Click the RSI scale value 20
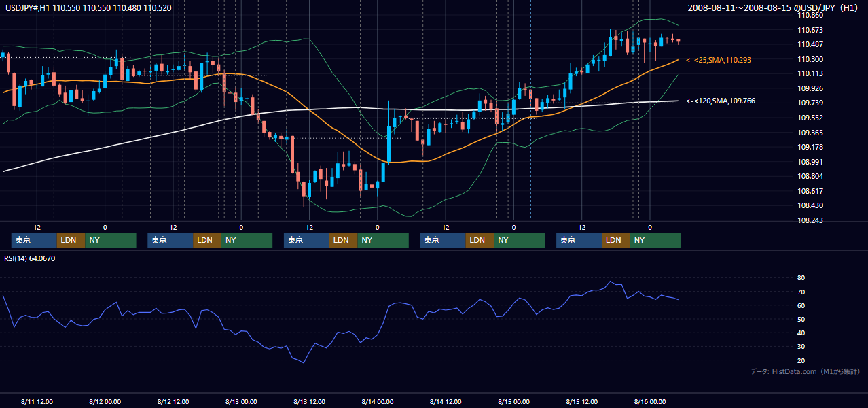This screenshot has height=408, width=868. pyautogui.click(x=801, y=360)
